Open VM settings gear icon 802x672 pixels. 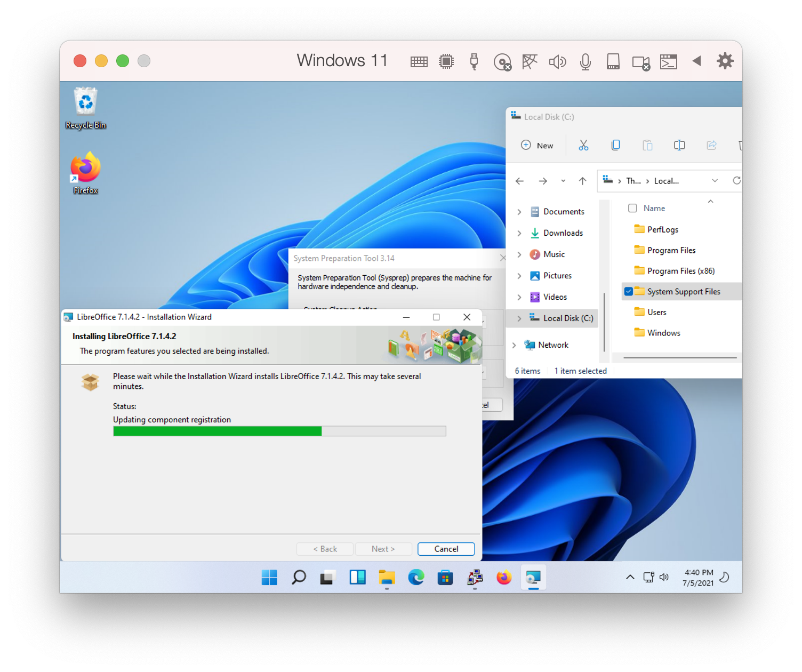725,61
